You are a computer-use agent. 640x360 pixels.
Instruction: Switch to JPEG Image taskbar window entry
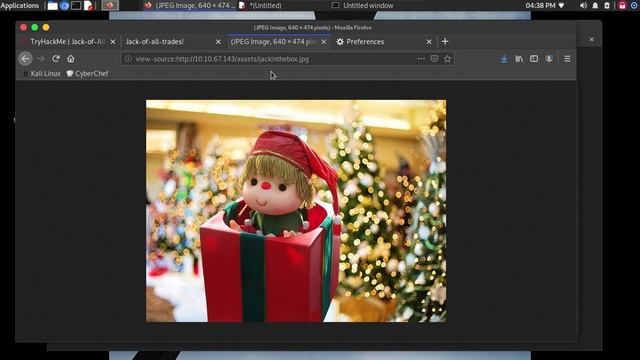point(190,5)
